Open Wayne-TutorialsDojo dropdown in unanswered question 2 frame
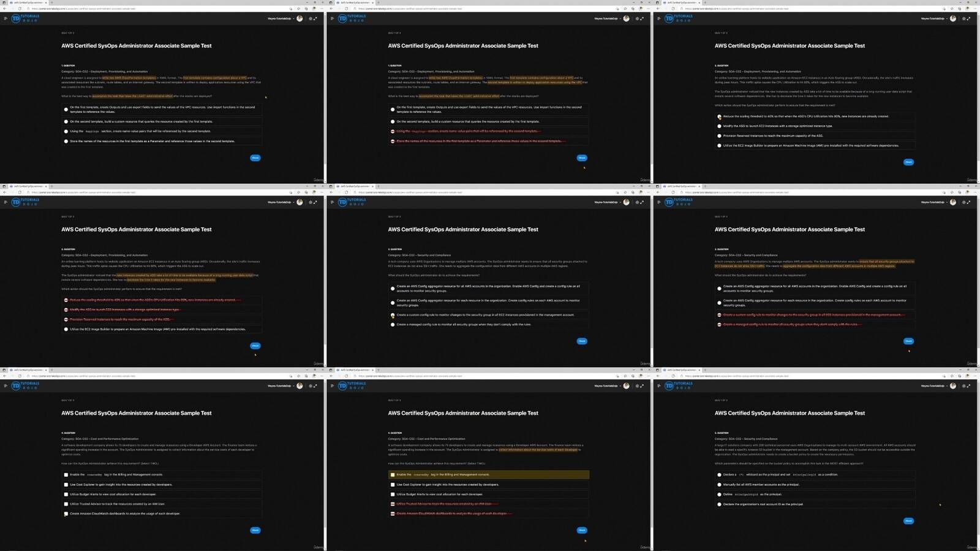This screenshot has width=980, height=551. click(x=933, y=18)
